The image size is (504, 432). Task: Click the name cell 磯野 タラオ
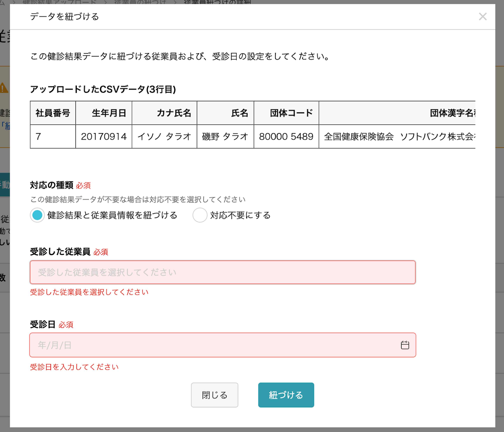click(225, 136)
